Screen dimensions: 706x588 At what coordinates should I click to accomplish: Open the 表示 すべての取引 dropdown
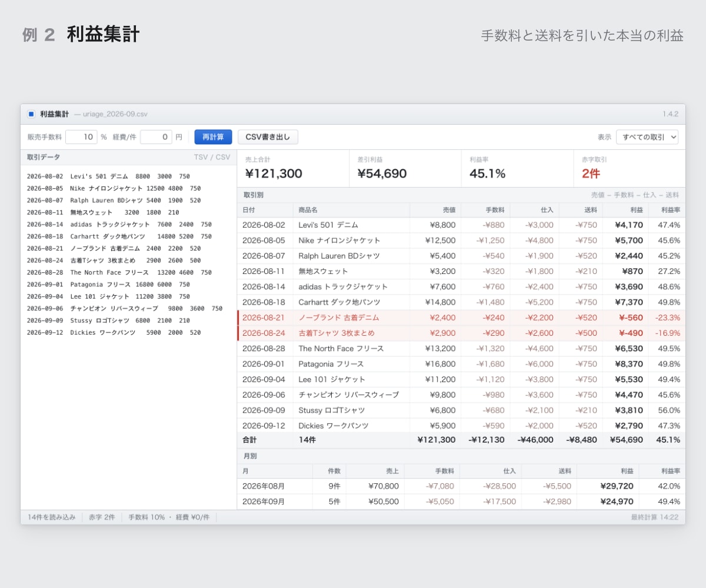pos(647,137)
